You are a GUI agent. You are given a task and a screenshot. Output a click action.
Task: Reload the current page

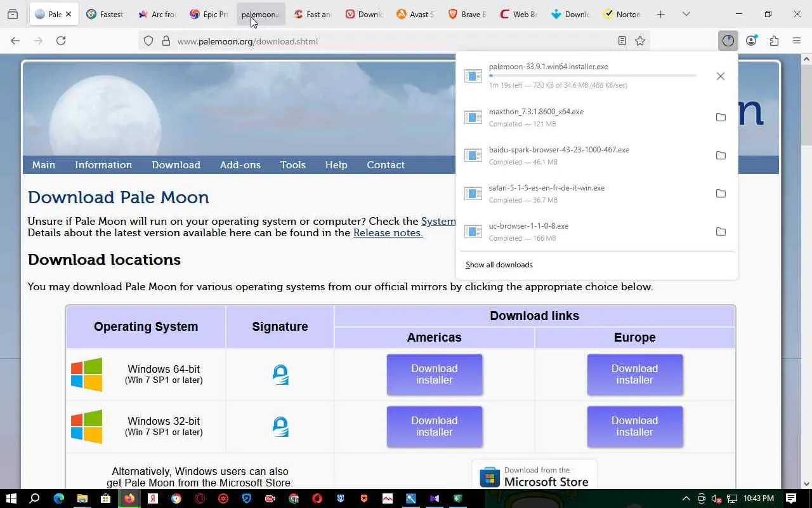61,41
